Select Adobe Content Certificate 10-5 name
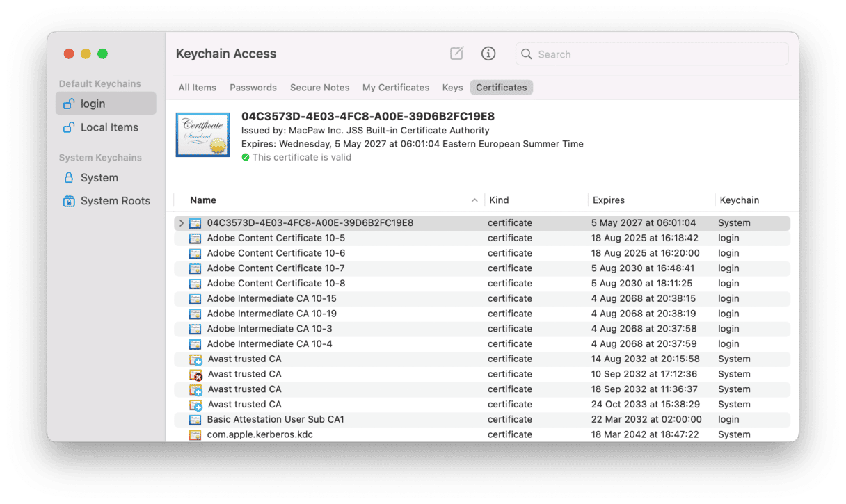The image size is (846, 504). (276, 238)
